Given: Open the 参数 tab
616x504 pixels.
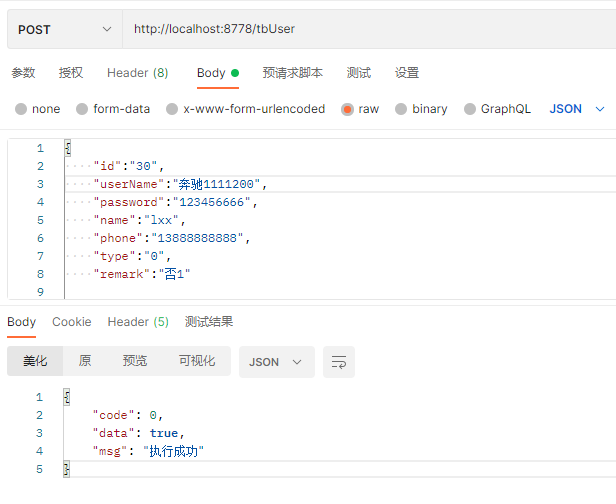Looking at the screenshot, I should coord(23,73).
